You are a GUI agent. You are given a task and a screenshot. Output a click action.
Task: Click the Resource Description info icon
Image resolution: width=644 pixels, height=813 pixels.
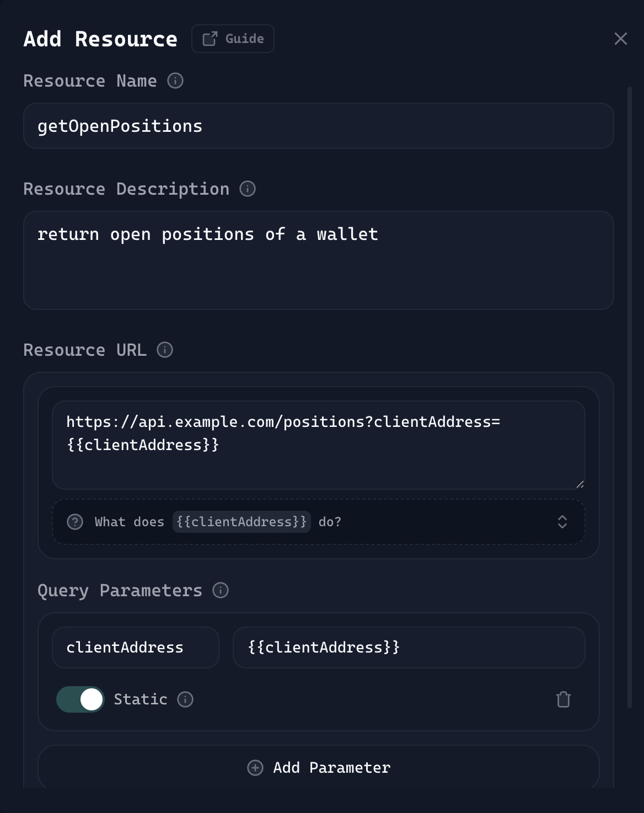point(248,189)
